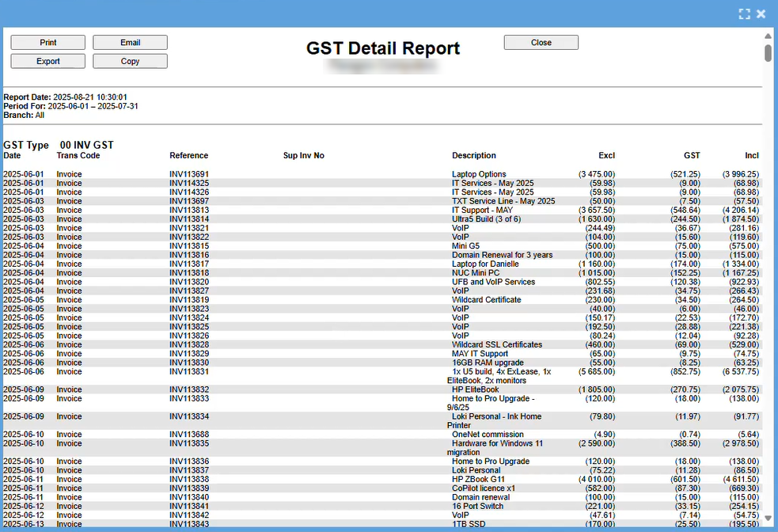Click the CoPilot licence x1 entry
This screenshot has height=532, width=778.
coord(484,488)
